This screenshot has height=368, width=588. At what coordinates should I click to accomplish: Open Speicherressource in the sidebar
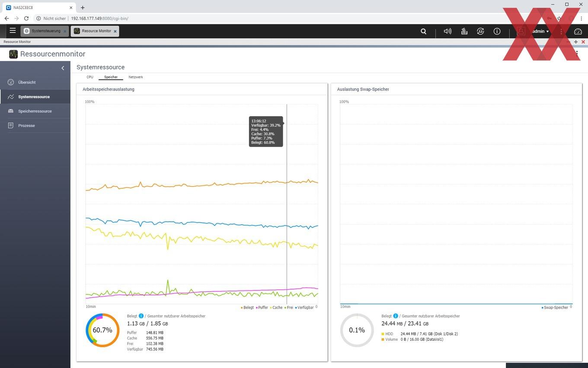pyautogui.click(x=35, y=111)
